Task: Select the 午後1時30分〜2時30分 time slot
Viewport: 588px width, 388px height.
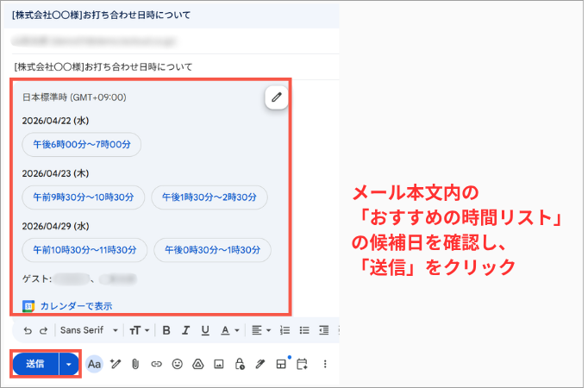Action: tap(210, 197)
